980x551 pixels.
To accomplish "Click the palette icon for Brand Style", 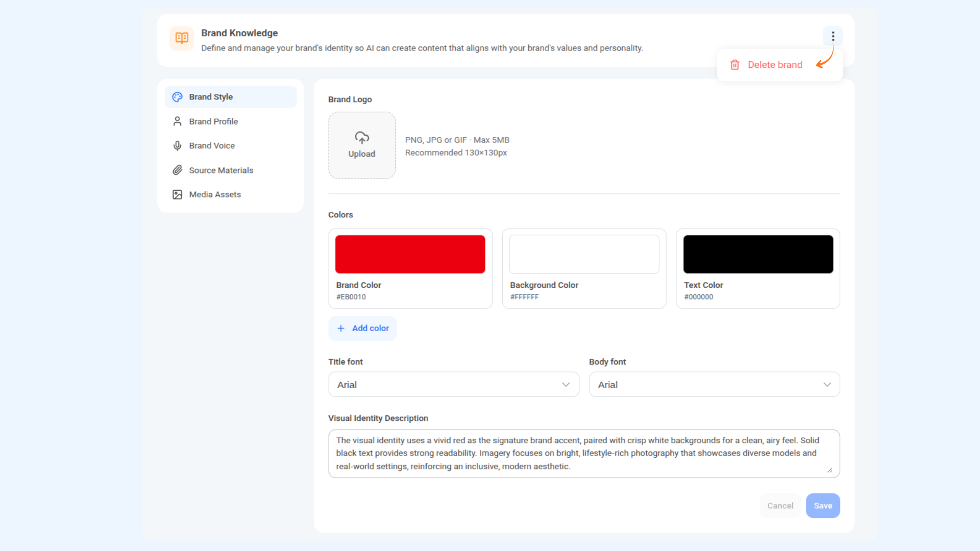I will pyautogui.click(x=177, y=97).
